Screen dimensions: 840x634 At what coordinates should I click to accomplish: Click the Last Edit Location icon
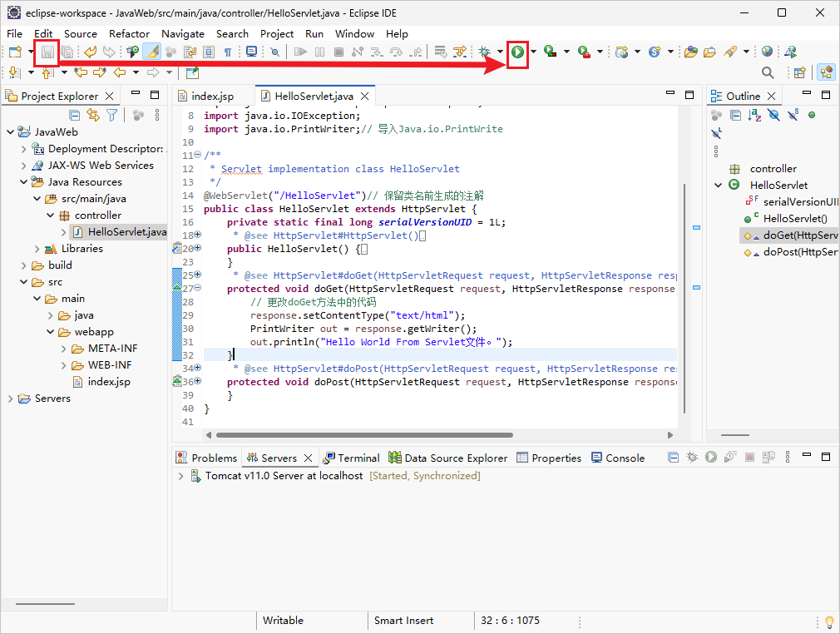[x=81, y=72]
